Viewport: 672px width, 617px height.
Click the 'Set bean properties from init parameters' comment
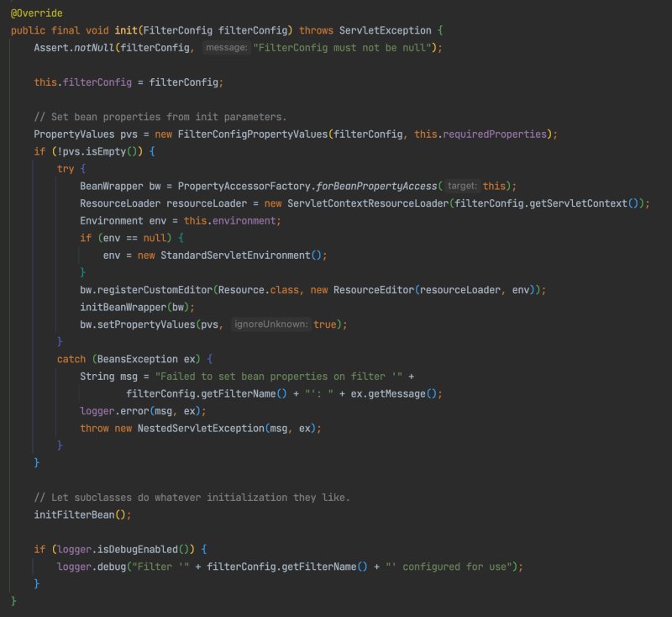pos(160,117)
